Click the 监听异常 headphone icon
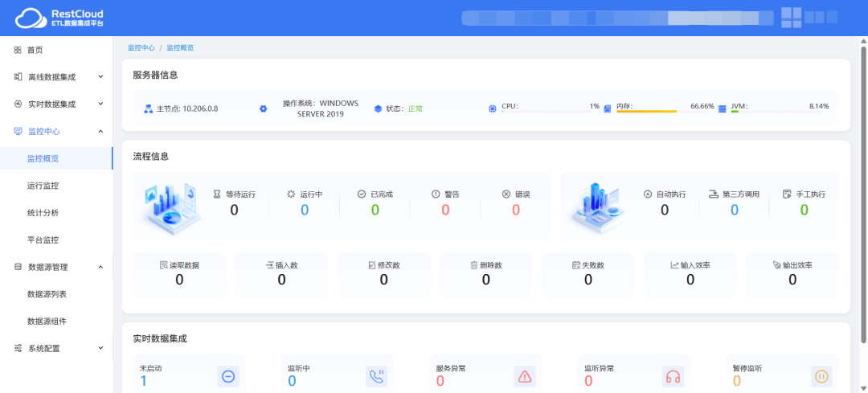The width and height of the screenshot is (868, 393). tap(674, 377)
